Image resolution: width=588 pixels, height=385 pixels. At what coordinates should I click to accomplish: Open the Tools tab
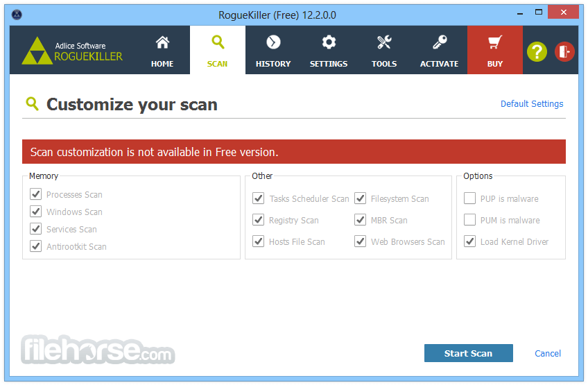coord(384,50)
